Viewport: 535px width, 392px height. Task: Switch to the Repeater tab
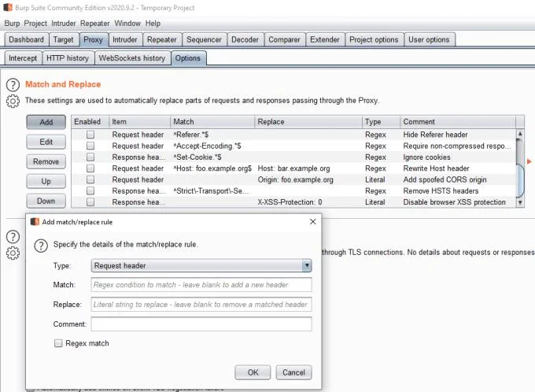tap(162, 39)
